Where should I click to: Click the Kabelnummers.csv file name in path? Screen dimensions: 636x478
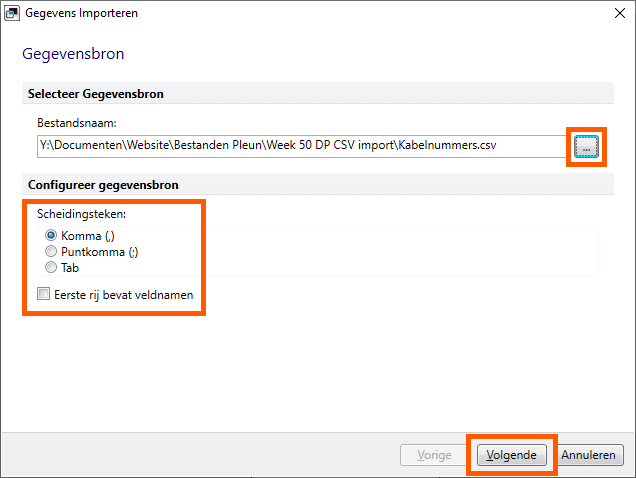[447, 145]
